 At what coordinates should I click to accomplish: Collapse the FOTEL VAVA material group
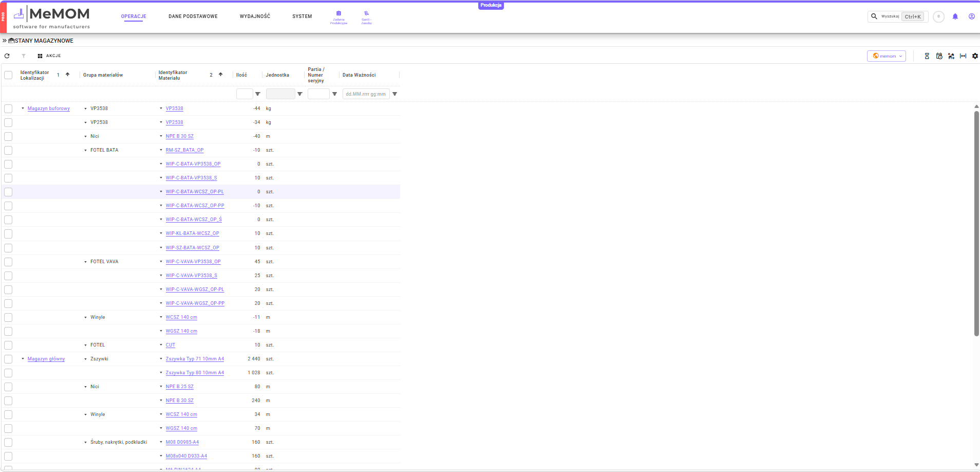click(x=85, y=262)
